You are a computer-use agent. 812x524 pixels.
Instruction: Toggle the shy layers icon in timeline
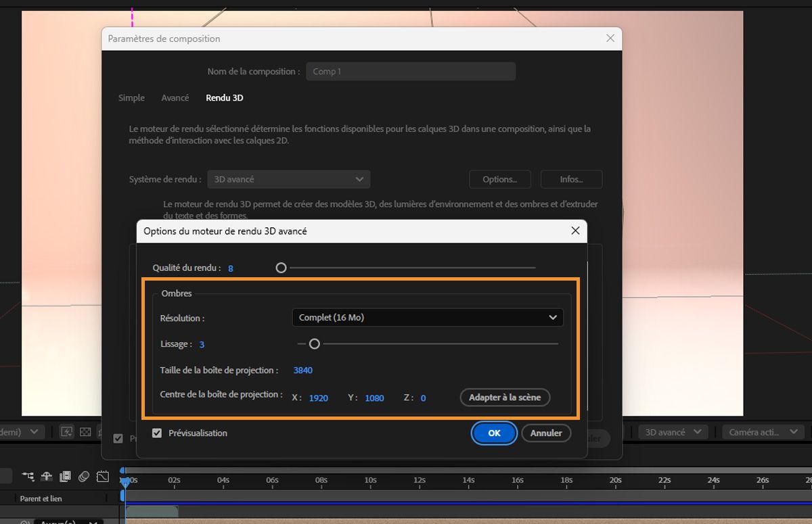[47, 477]
